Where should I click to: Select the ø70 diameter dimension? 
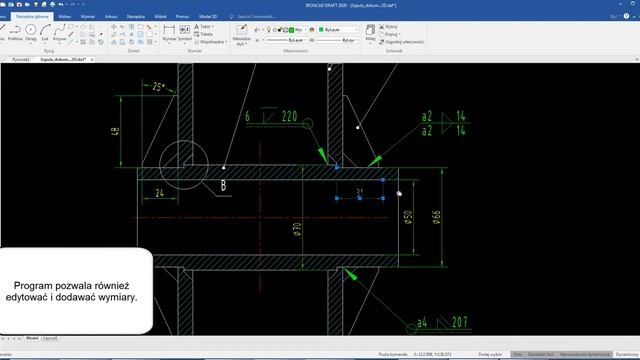(297, 229)
